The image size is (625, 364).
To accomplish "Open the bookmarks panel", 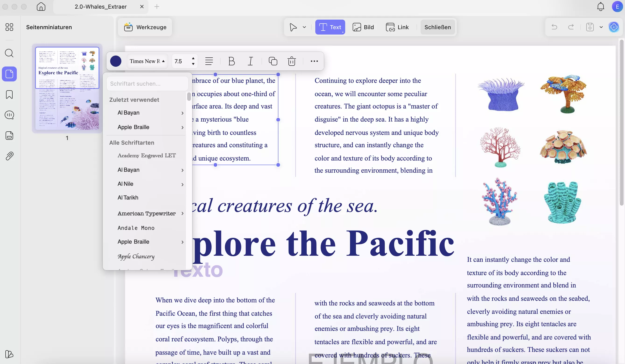I will pyautogui.click(x=9, y=95).
